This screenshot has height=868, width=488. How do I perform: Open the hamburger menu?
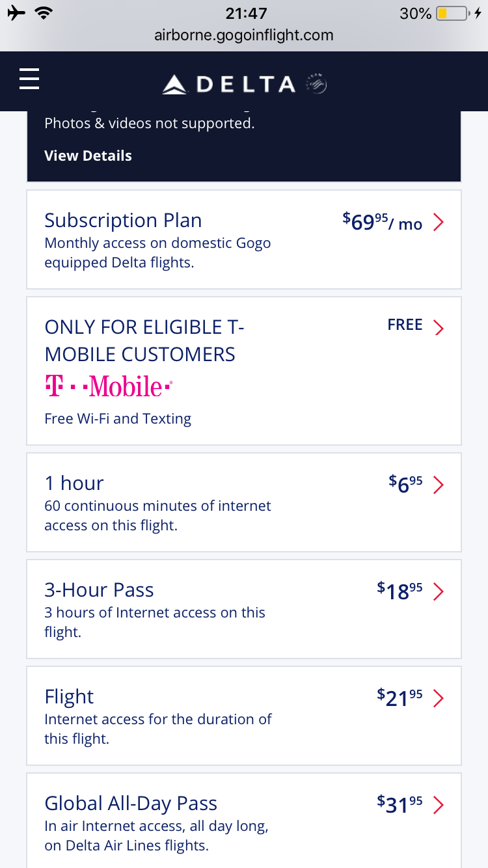tap(29, 79)
